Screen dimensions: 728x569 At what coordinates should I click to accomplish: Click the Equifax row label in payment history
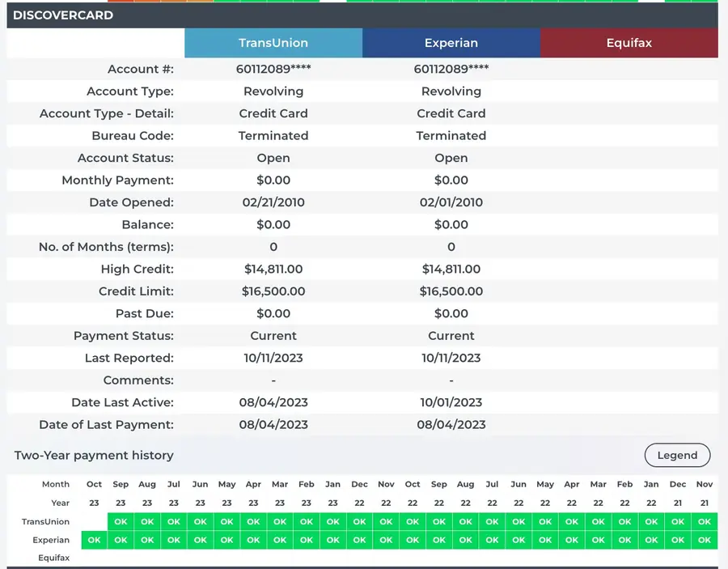[x=54, y=558]
